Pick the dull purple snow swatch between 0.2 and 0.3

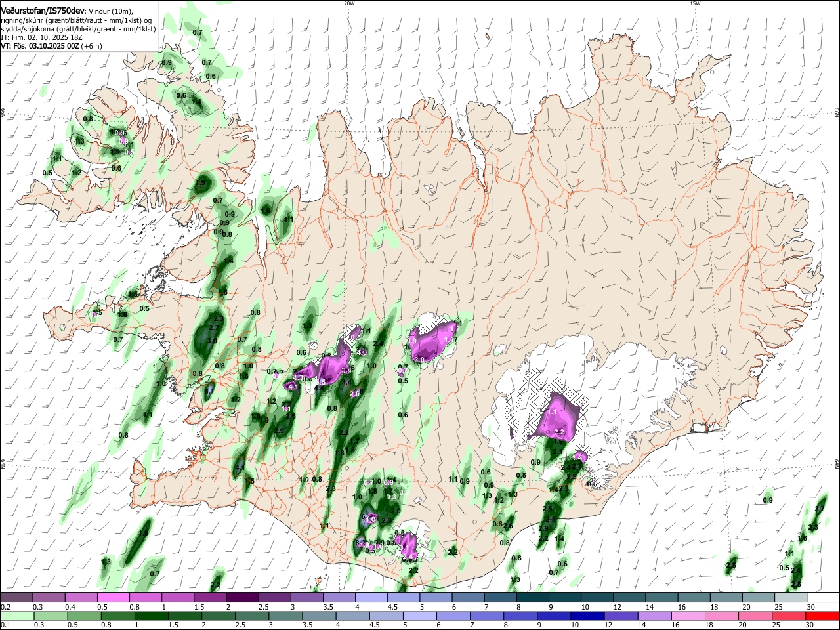17,598
